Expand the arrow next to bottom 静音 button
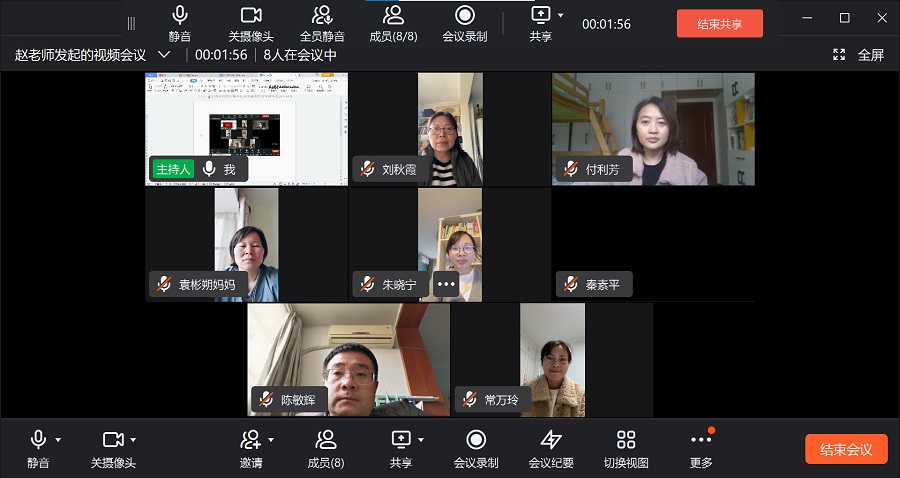This screenshot has height=478, width=900. (58, 440)
